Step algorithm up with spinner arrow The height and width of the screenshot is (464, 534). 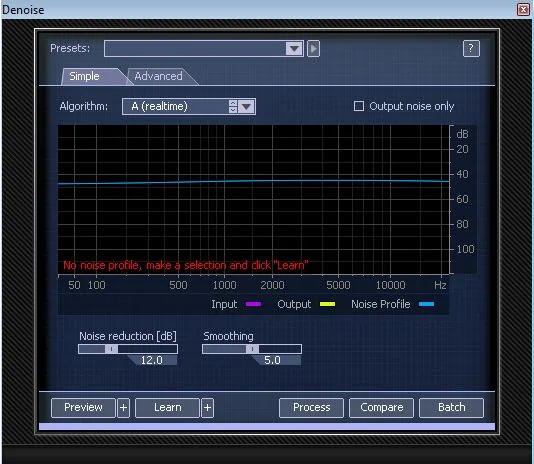point(233,103)
